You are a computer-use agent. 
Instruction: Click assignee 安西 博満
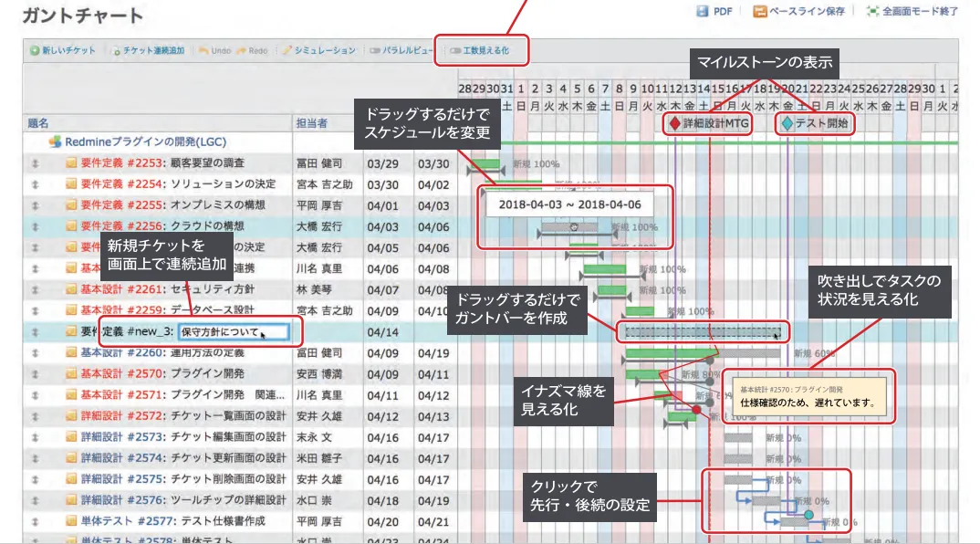(319, 374)
